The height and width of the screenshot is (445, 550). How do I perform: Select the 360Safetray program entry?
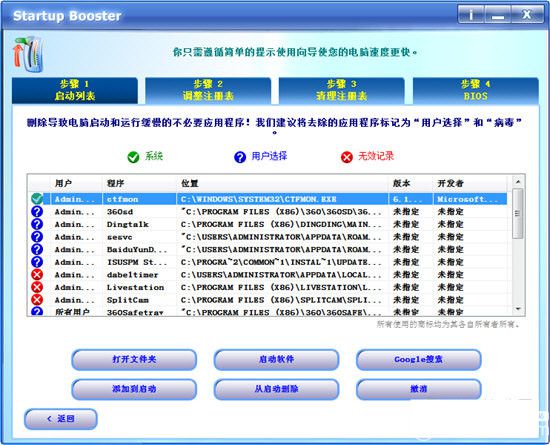click(x=135, y=312)
